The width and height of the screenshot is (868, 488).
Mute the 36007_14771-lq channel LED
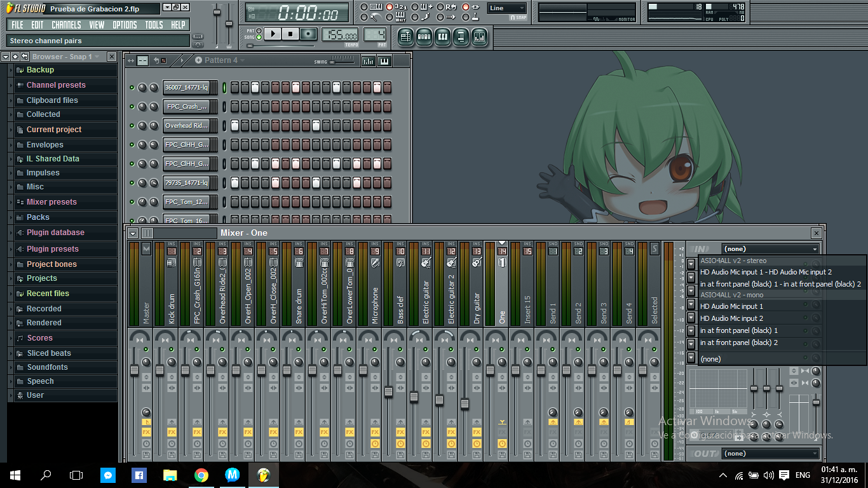(x=132, y=88)
